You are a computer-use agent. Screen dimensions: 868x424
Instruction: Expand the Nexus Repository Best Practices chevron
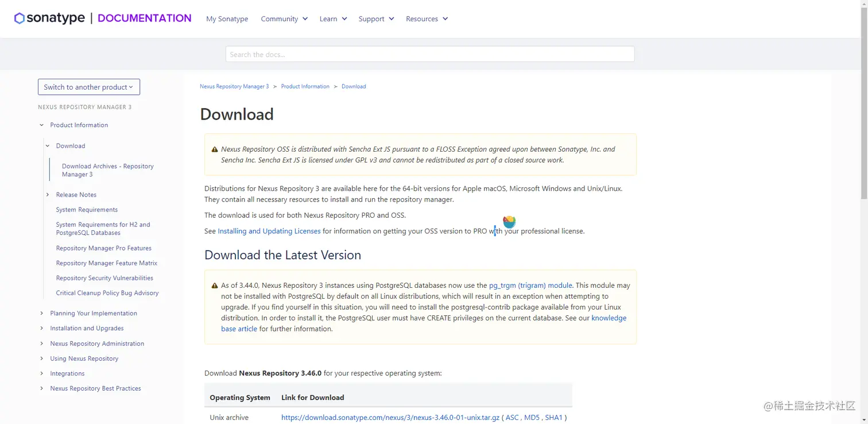[x=41, y=388]
